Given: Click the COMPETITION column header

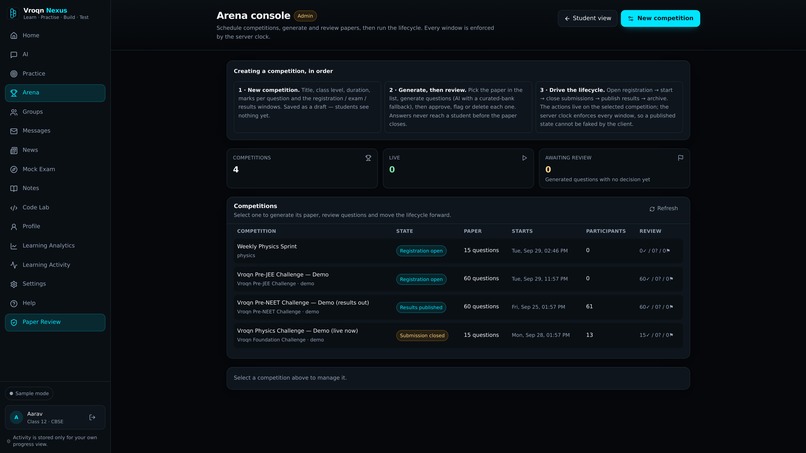Looking at the screenshot, I should (x=257, y=231).
